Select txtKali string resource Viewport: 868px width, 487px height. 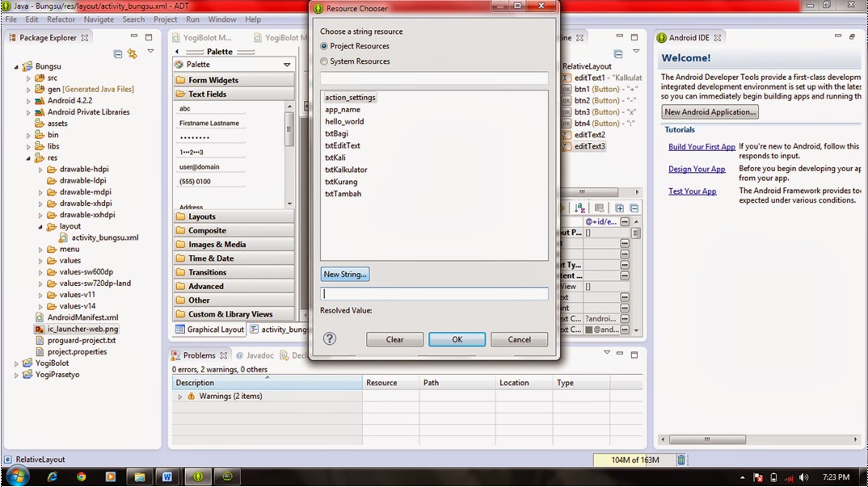click(335, 157)
